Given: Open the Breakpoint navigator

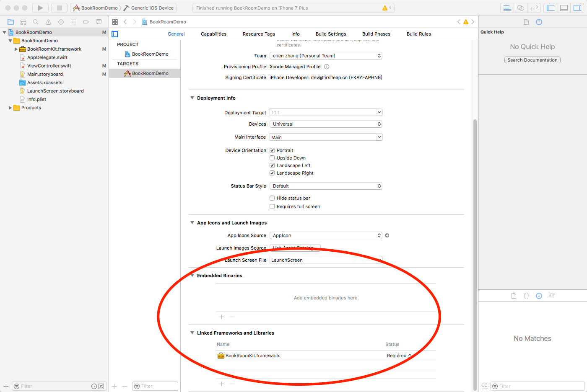Looking at the screenshot, I should point(86,22).
